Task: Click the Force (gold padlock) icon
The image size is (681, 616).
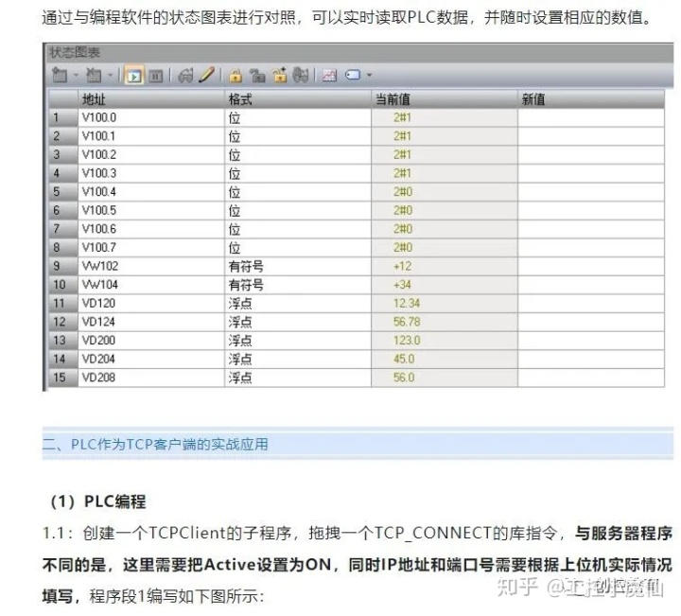Action: point(236,75)
